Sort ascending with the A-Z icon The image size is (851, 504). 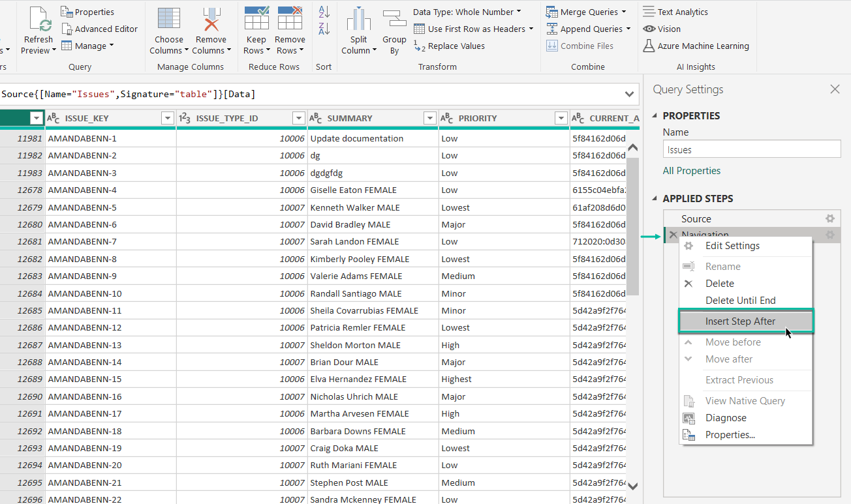tap(324, 12)
